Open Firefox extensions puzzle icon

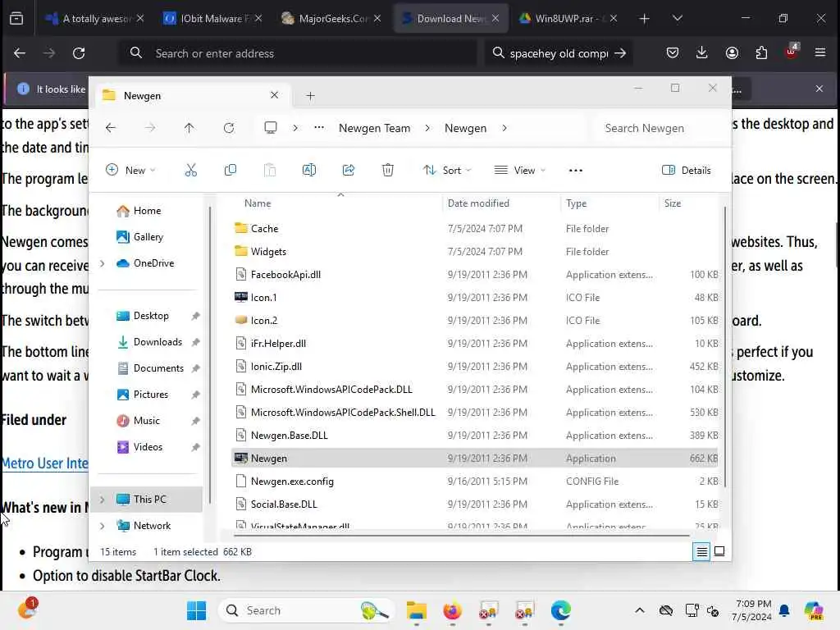761,53
